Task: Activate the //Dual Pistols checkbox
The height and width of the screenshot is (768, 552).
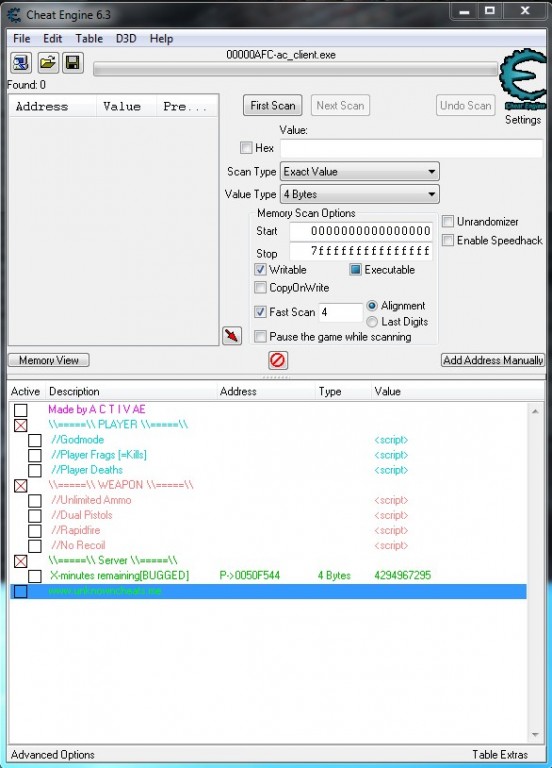Action: click(x=35, y=516)
